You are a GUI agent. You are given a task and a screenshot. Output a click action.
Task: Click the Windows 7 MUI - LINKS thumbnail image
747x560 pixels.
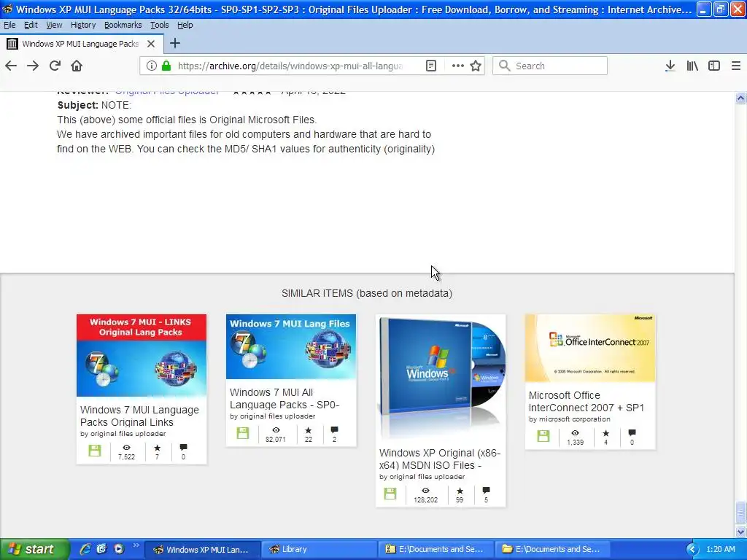click(x=142, y=355)
